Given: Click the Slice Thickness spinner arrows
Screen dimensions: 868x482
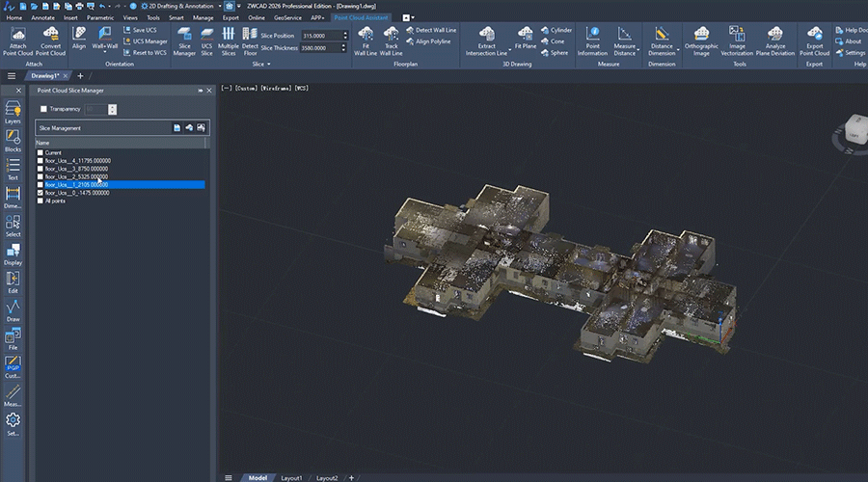Looking at the screenshot, I should 343,48.
